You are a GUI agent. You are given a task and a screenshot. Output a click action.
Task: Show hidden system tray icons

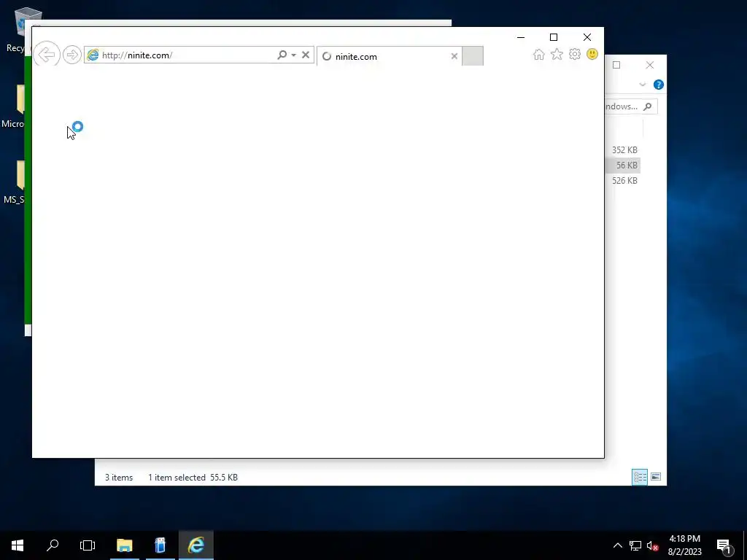617,545
